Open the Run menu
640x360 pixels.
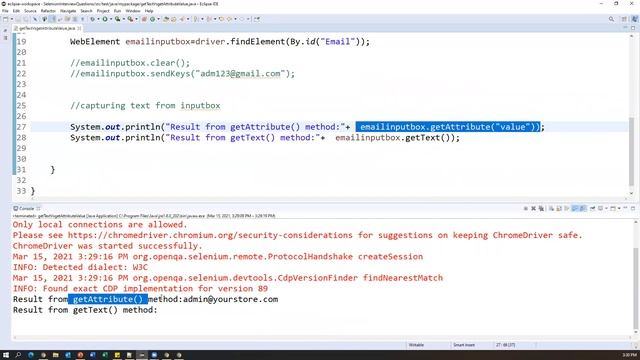point(118,11)
